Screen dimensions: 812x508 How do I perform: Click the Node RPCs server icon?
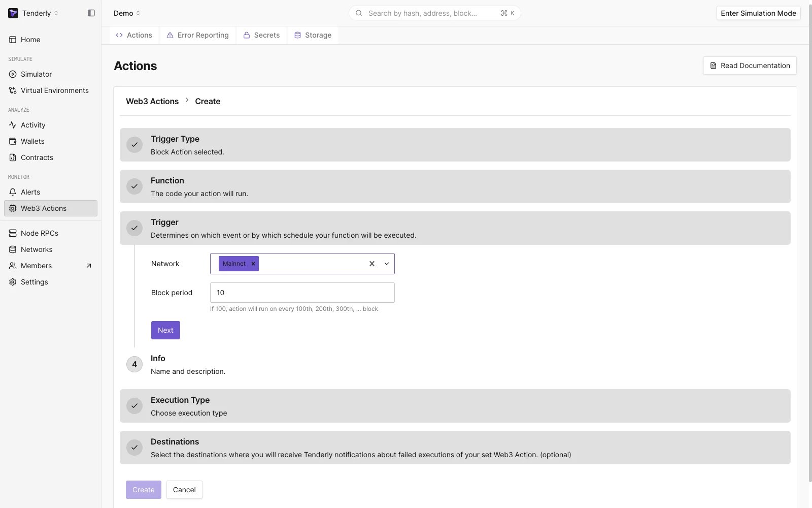pyautogui.click(x=13, y=233)
